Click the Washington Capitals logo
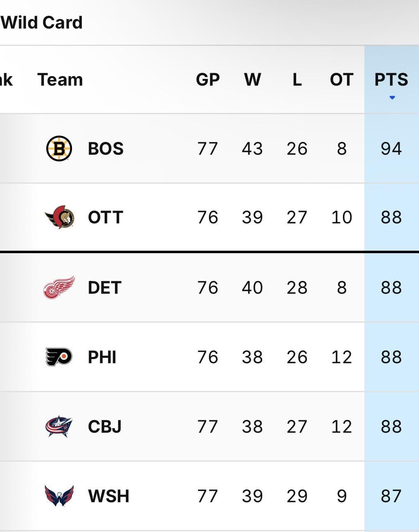This screenshot has width=419, height=532. click(59, 496)
